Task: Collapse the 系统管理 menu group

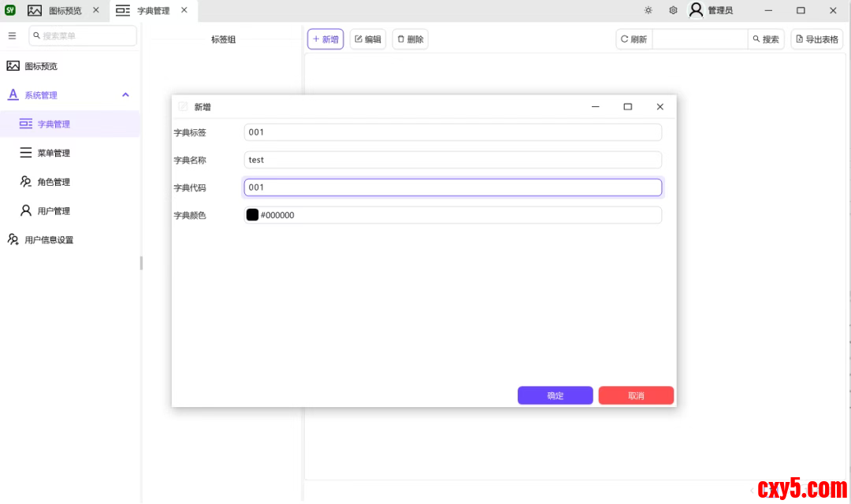Action: click(125, 95)
